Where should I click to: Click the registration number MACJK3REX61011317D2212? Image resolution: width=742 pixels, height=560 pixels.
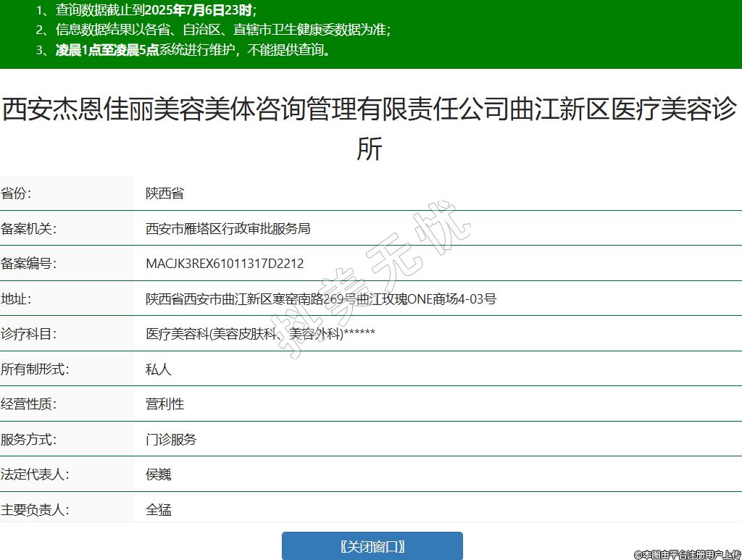pos(225,264)
